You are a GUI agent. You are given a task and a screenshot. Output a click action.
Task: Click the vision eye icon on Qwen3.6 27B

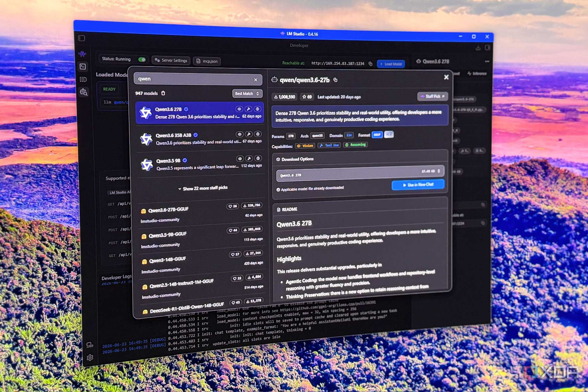click(239, 109)
